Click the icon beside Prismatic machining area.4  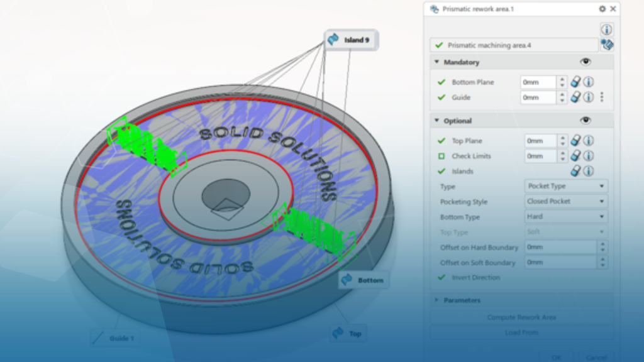tap(608, 45)
